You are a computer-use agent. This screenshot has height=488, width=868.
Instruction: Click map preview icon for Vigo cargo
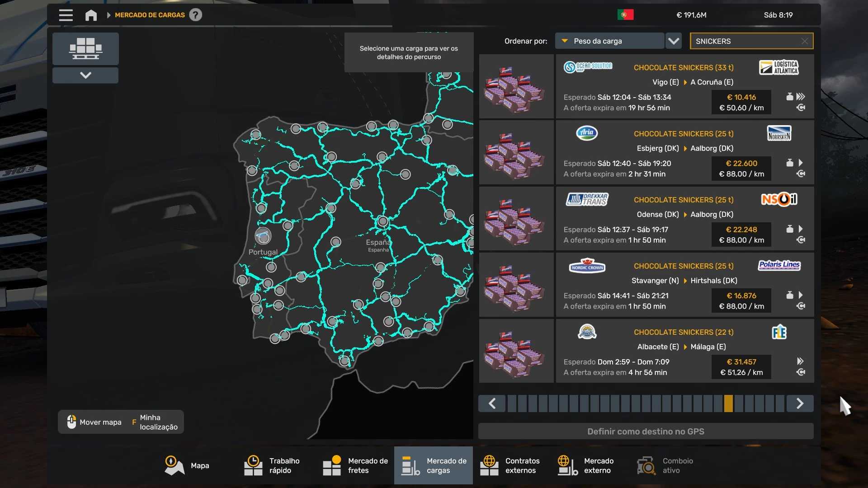(x=801, y=108)
